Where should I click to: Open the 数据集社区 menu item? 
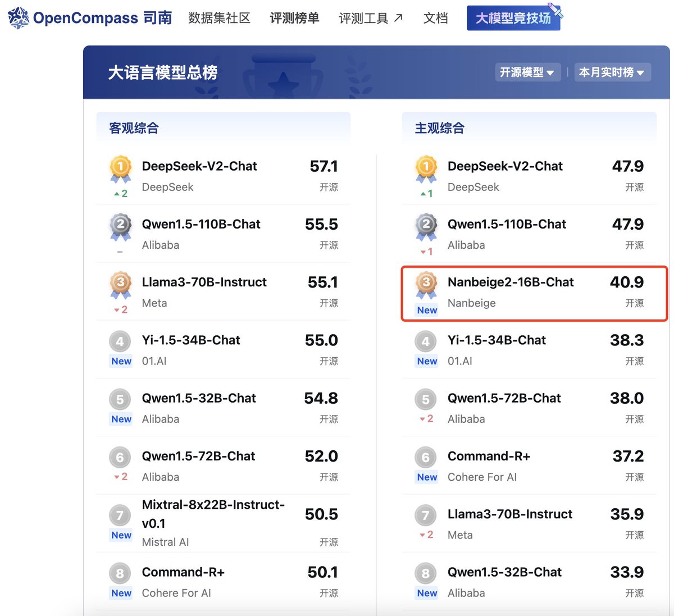tap(220, 17)
